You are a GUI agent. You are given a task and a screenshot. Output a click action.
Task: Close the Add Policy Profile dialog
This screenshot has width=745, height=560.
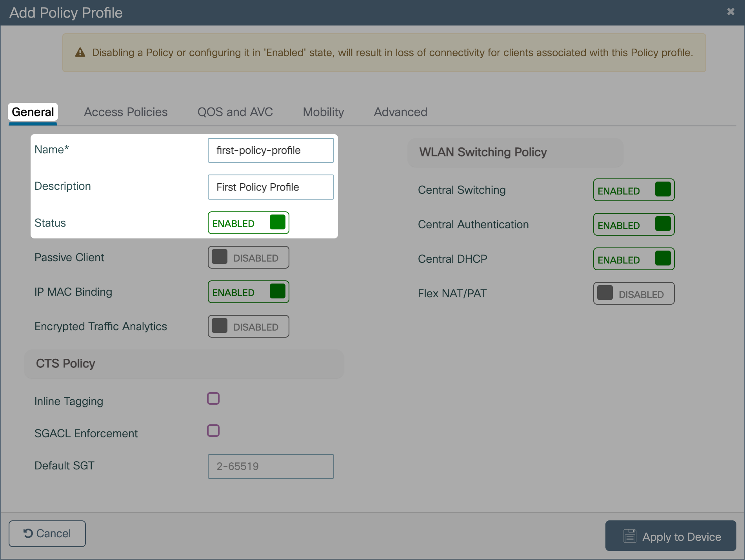pyautogui.click(x=730, y=12)
